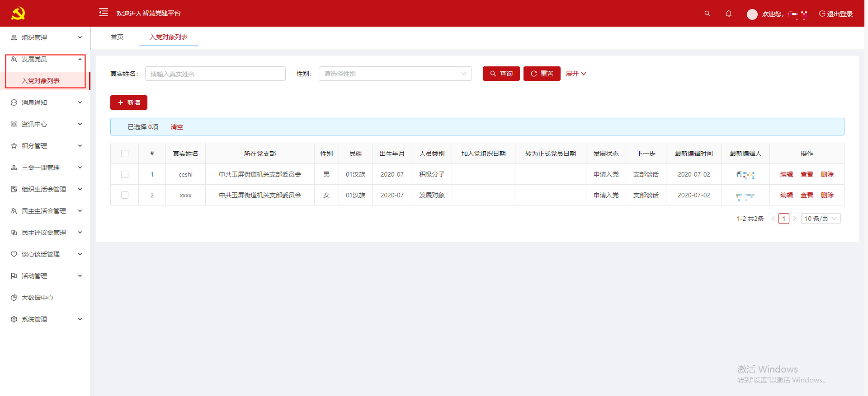Click the 组织生活会管理 icon
The image size is (868, 396).
[x=14, y=189]
